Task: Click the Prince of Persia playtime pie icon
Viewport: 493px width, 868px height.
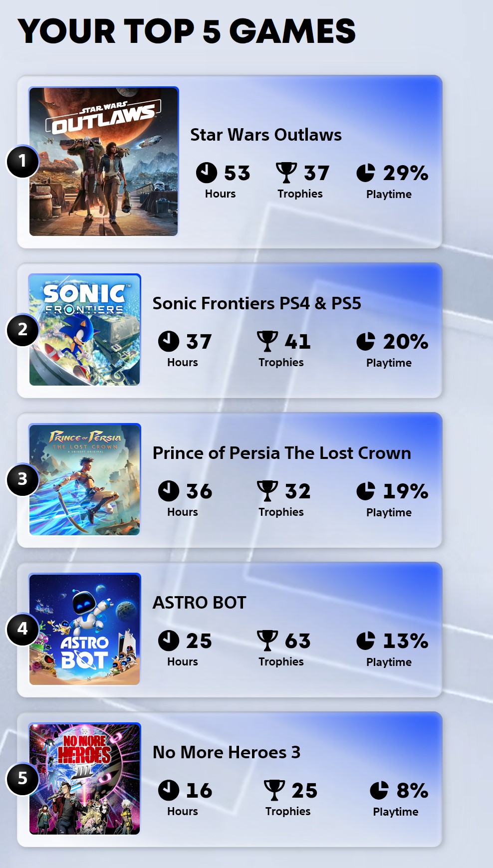Action: [x=366, y=491]
